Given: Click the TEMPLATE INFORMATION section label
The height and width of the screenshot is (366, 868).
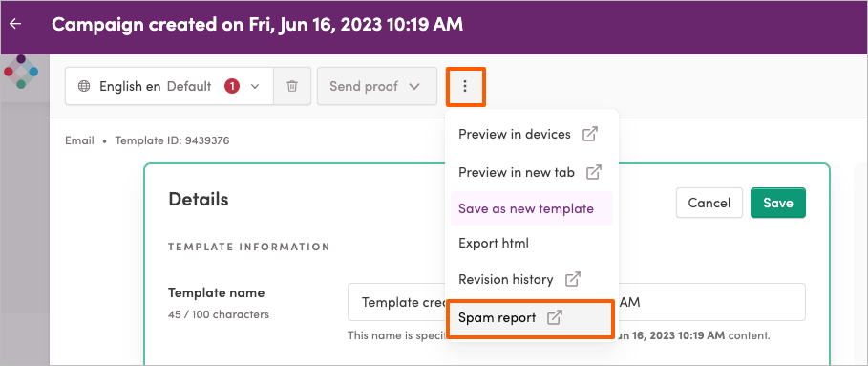Looking at the screenshot, I should 249,247.
